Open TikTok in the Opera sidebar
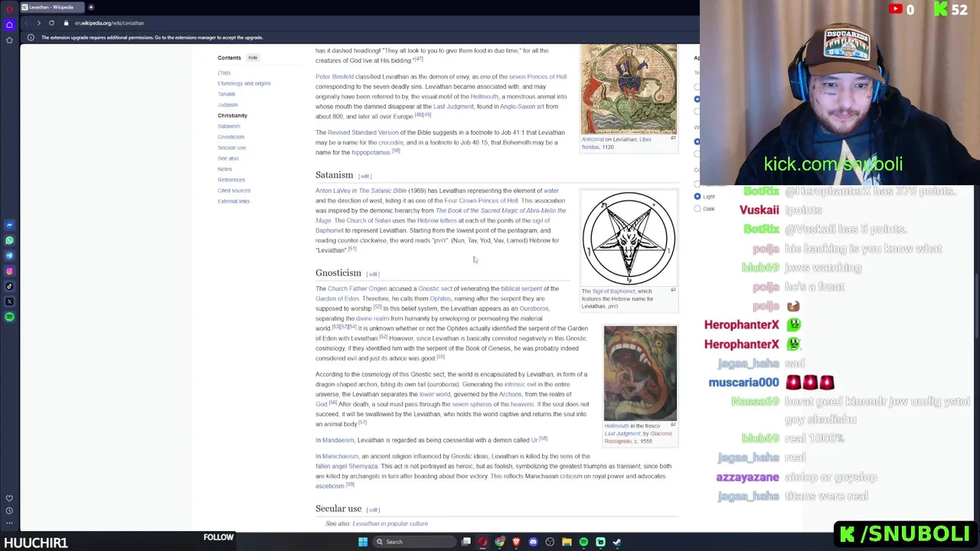The image size is (980, 551). coord(9,286)
